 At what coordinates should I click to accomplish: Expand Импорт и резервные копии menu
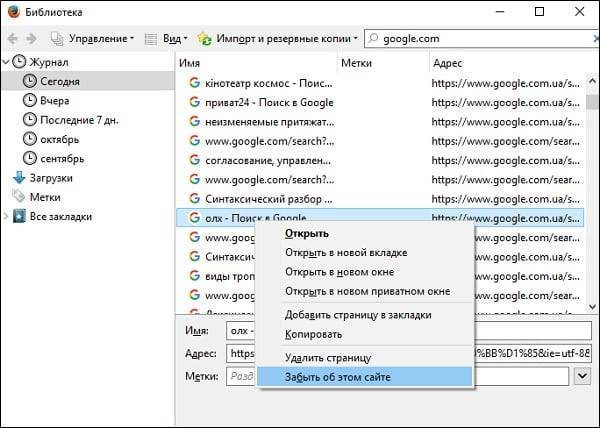point(279,39)
